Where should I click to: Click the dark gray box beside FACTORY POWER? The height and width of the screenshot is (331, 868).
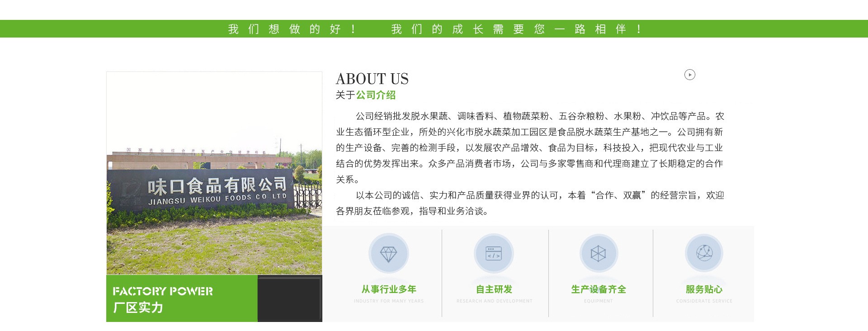tap(289, 298)
